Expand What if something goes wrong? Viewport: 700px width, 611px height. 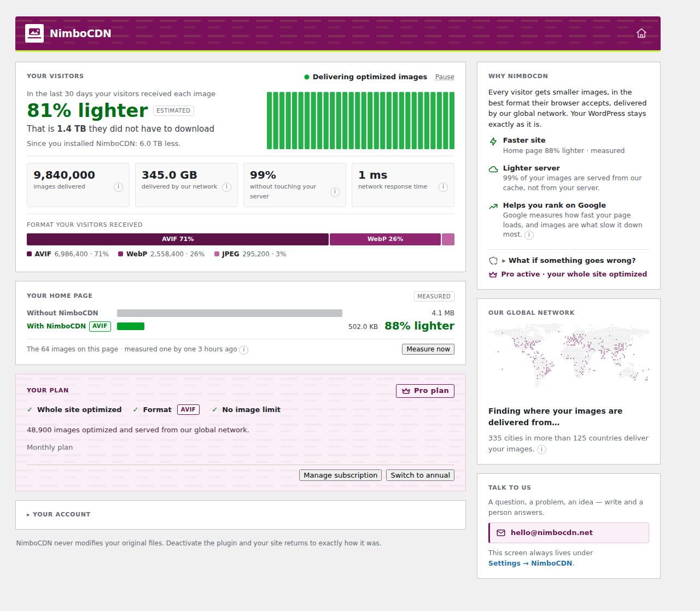pyautogui.click(x=569, y=261)
